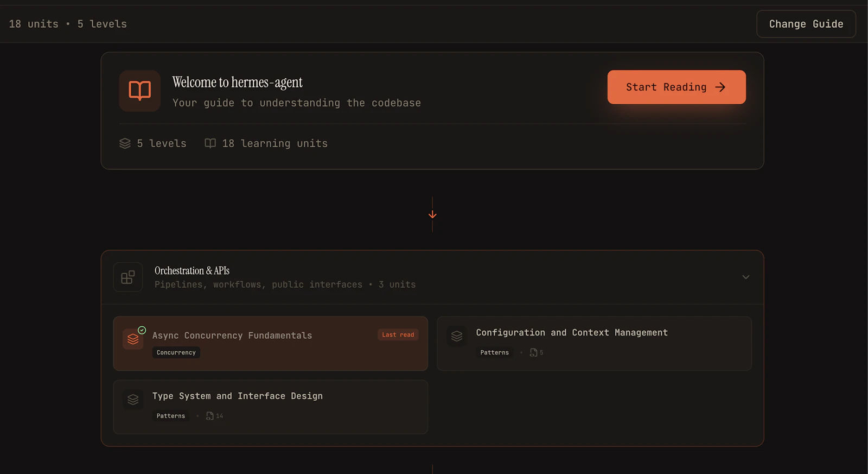Open the Type System and Interface Design unit

(271, 407)
